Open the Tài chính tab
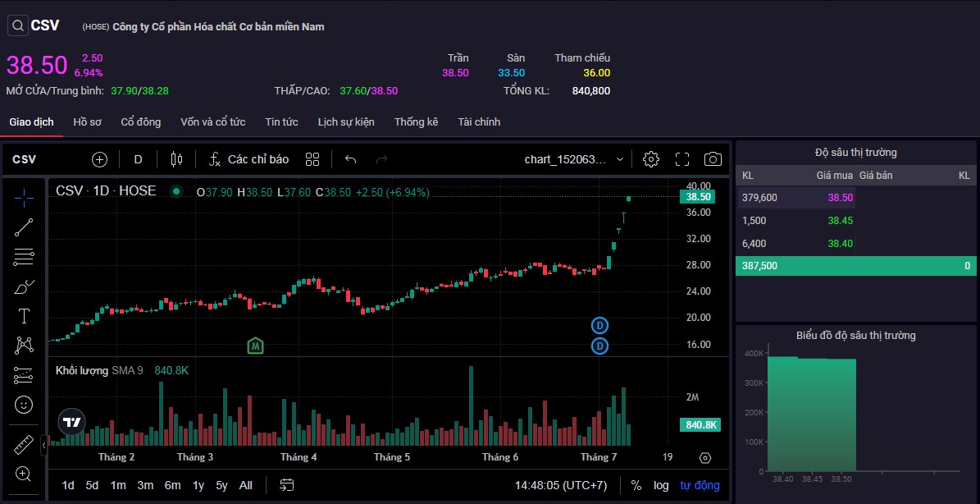 [479, 121]
